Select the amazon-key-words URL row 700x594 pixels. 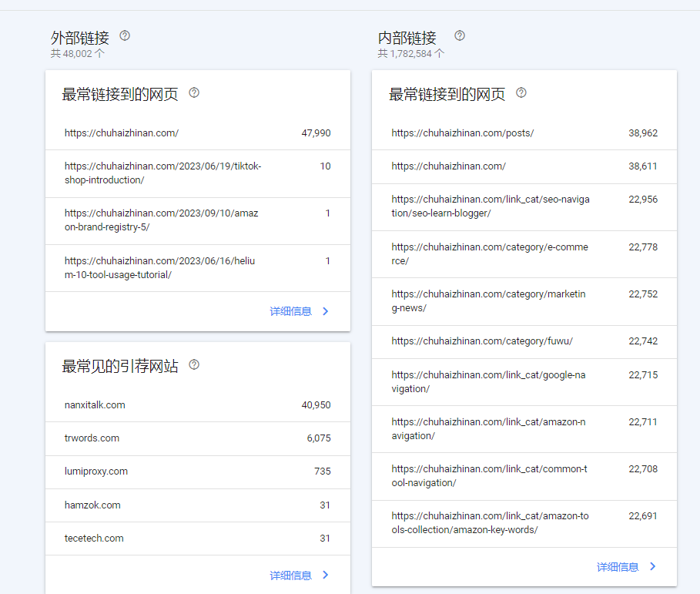coord(524,523)
